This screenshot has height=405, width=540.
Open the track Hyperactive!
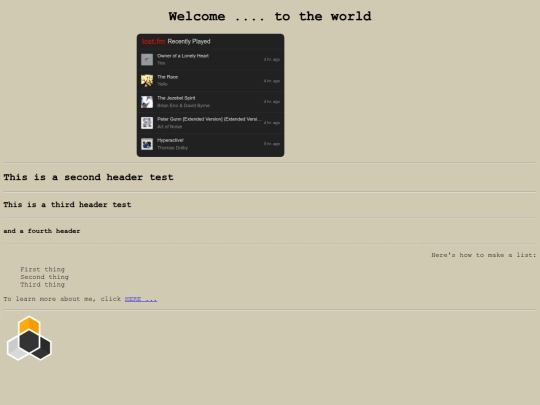click(x=170, y=140)
